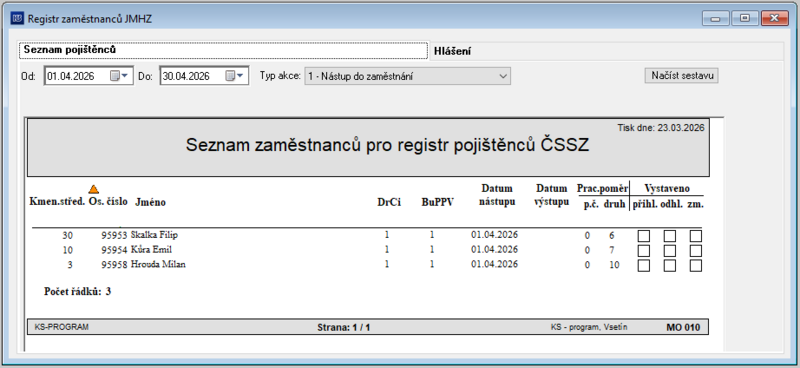
Task: Minimize the Registr zaměstnanců window
Action: [715, 18]
